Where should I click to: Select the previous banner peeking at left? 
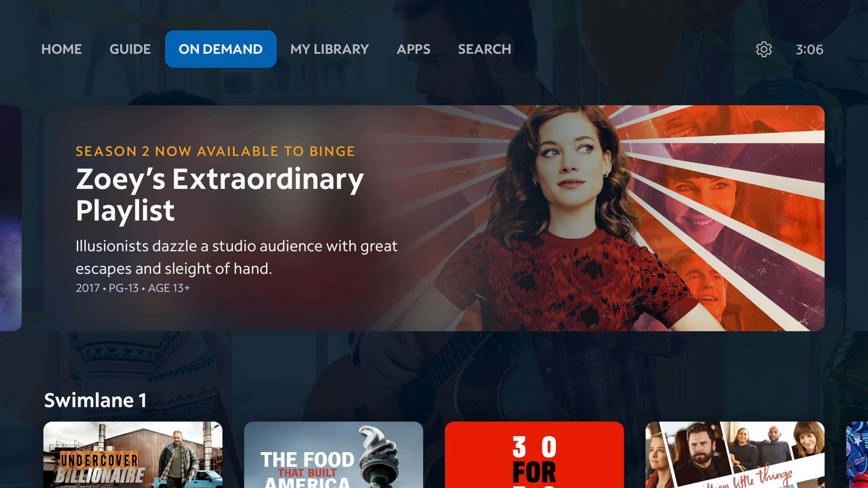(x=10, y=218)
